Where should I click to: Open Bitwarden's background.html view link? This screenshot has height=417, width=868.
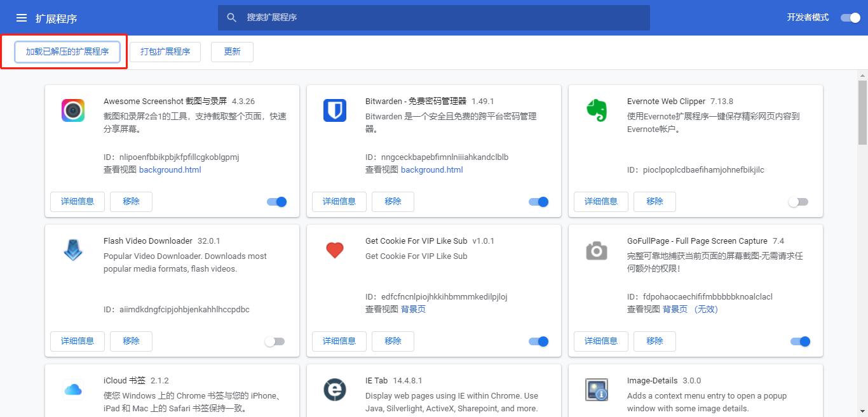[x=431, y=169]
